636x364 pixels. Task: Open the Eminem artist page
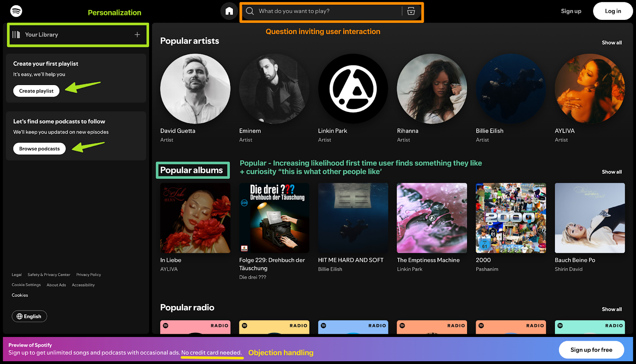[x=273, y=89]
